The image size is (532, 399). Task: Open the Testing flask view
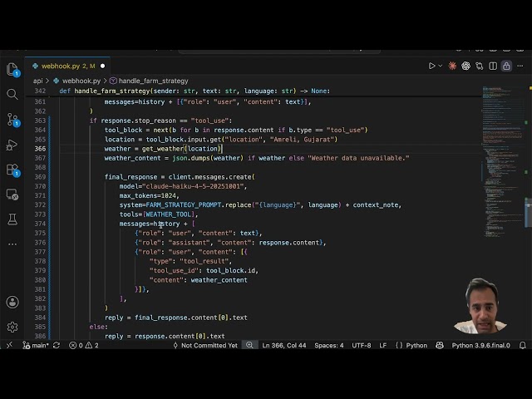12,219
